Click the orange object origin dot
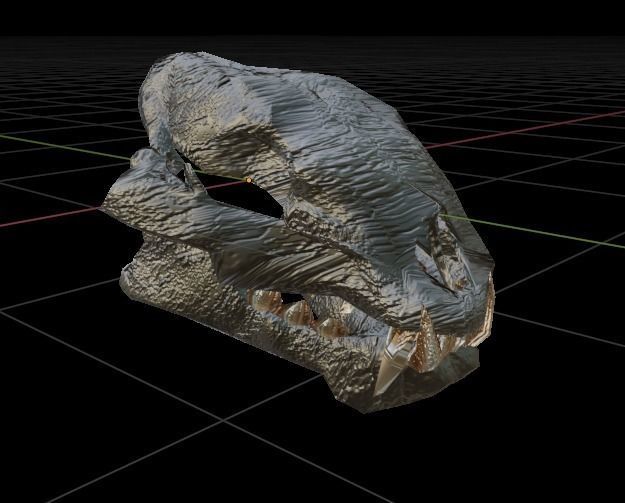This screenshot has height=503, width=625. [x=249, y=180]
